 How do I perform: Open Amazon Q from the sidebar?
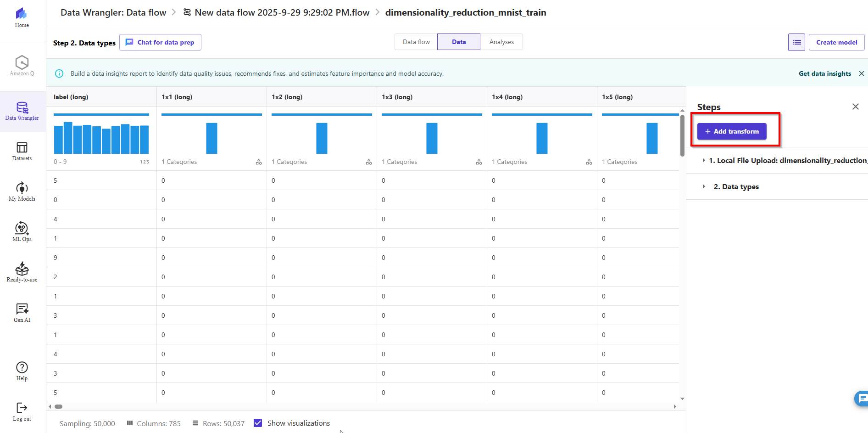coord(22,66)
